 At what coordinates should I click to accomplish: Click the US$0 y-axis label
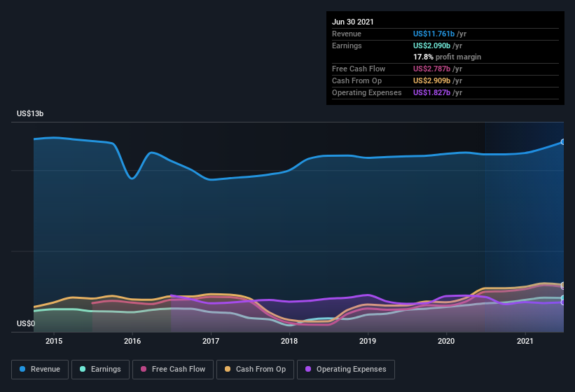click(26, 323)
